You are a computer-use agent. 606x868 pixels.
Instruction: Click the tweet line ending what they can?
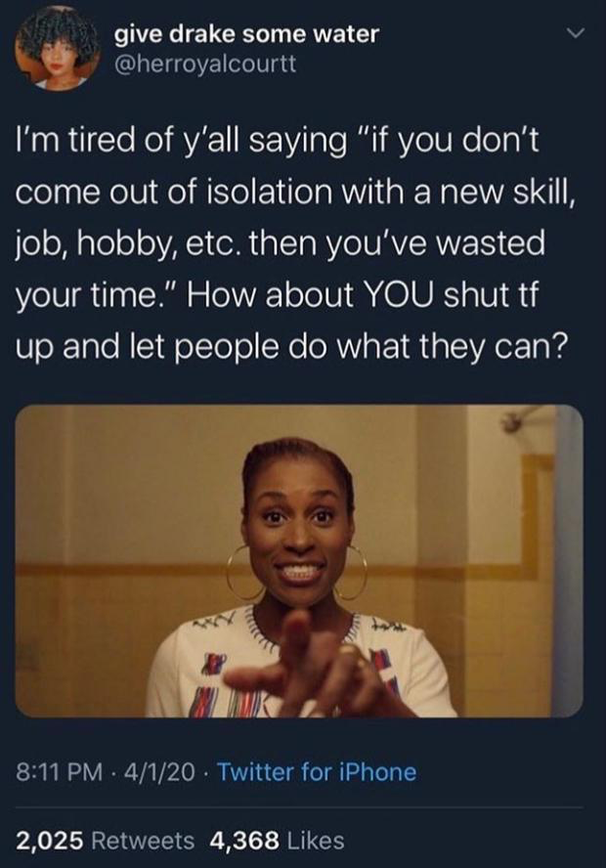click(x=291, y=347)
